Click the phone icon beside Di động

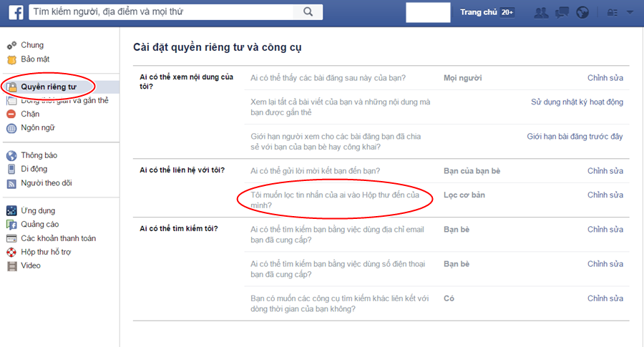coord(11,169)
